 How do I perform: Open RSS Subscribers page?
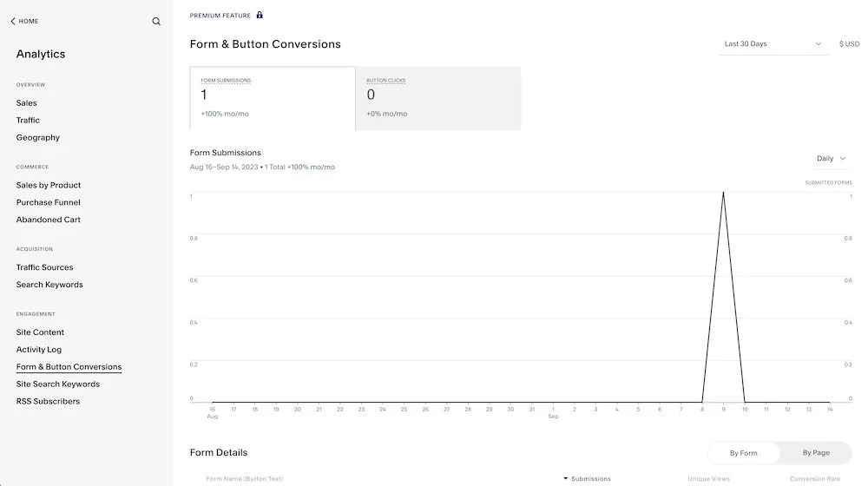pyautogui.click(x=48, y=402)
